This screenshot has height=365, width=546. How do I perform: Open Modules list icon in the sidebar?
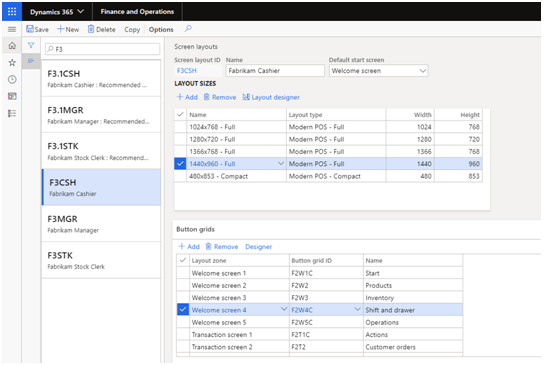[x=12, y=113]
